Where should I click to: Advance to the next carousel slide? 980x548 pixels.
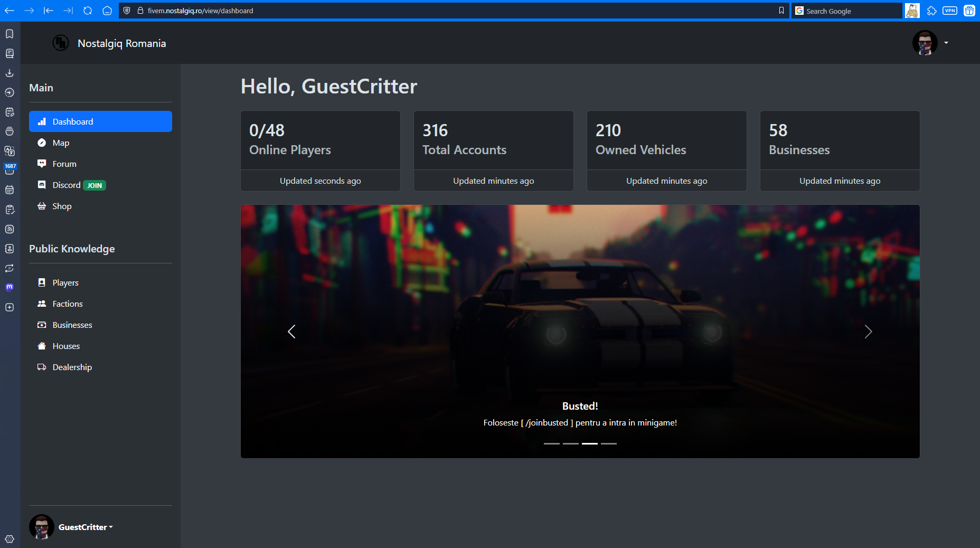pos(868,332)
